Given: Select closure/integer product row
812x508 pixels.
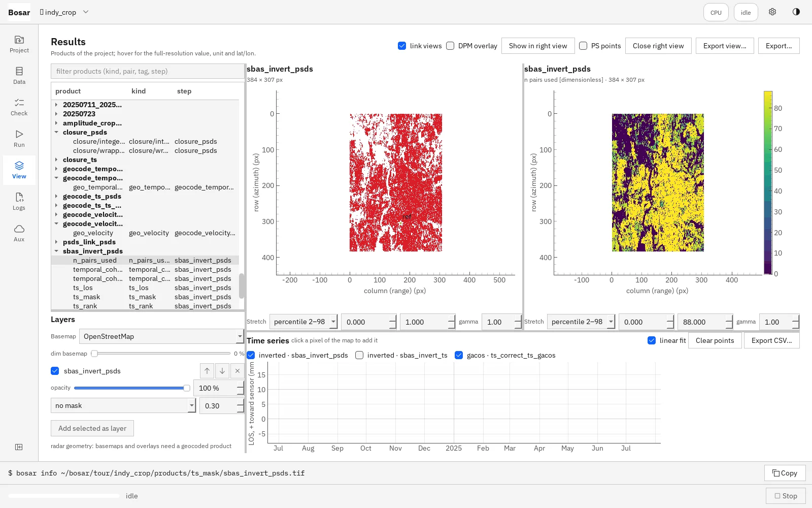Looking at the screenshot, I should 145,141.
